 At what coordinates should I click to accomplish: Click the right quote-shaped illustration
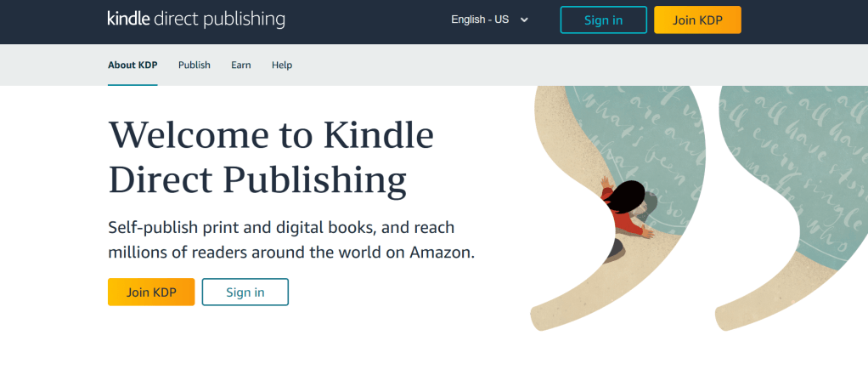pos(792,208)
